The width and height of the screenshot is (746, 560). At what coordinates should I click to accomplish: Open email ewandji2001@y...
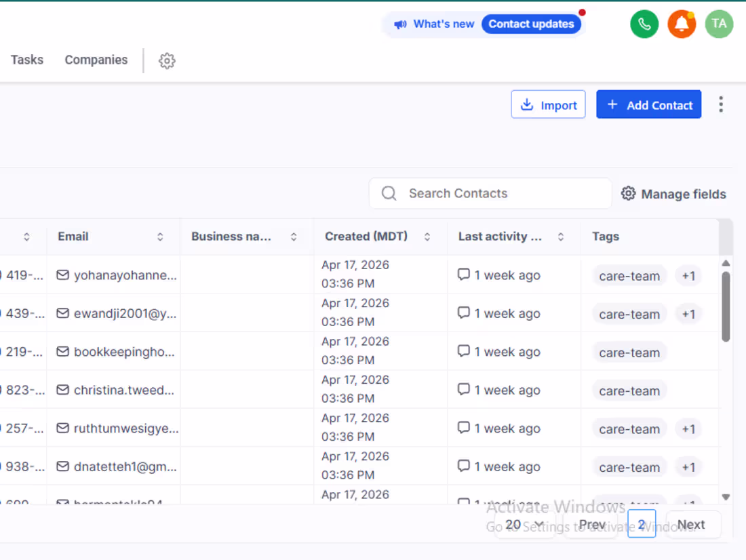125,313
